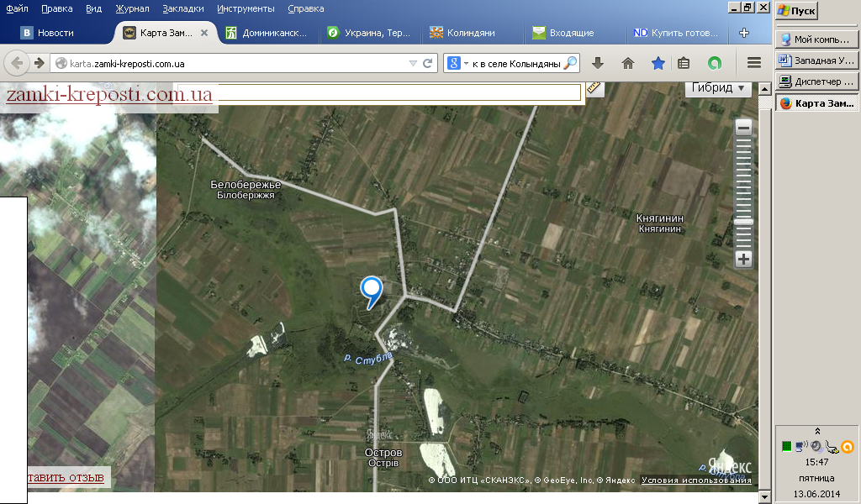Reload the page with refresh icon
Screen dimensions: 861x504
(x=428, y=63)
